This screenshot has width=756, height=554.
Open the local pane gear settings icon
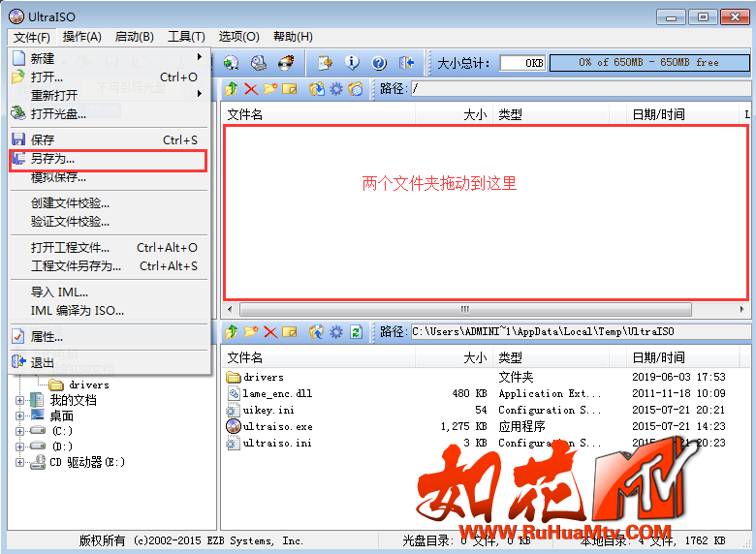336,332
